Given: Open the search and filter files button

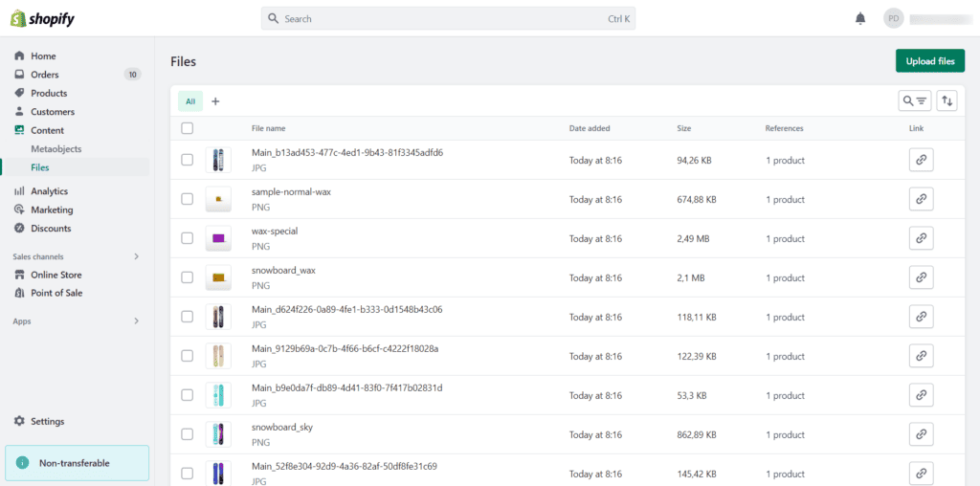Looking at the screenshot, I should pyautogui.click(x=915, y=100).
